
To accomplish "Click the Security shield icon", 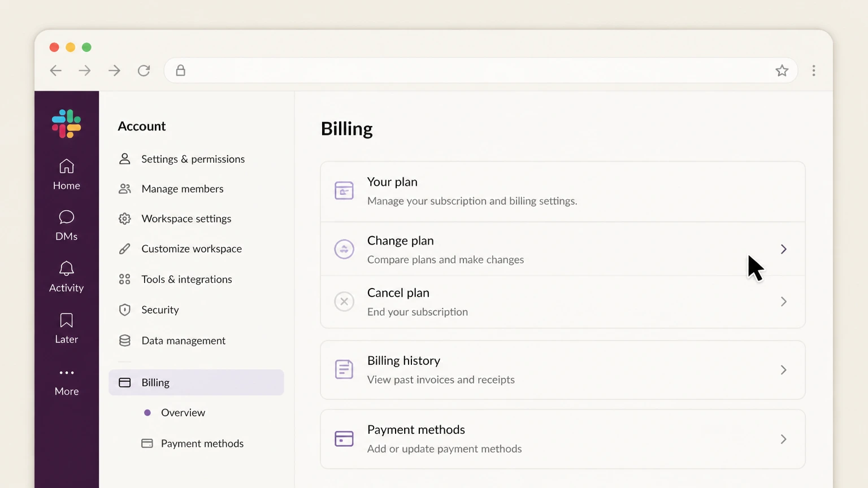I will pyautogui.click(x=125, y=310).
